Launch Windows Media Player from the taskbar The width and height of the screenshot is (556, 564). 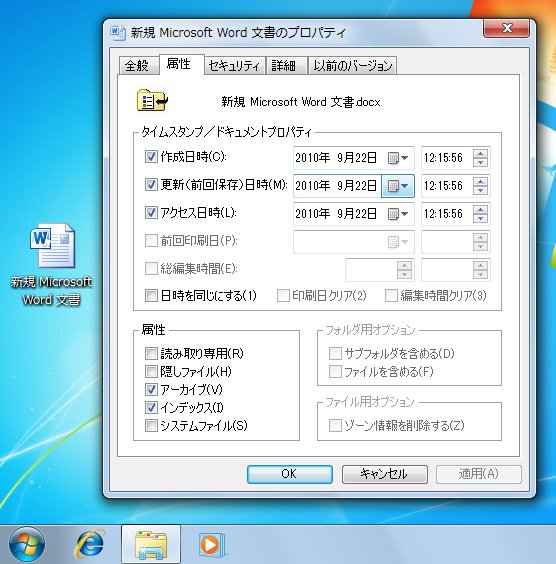tap(212, 545)
